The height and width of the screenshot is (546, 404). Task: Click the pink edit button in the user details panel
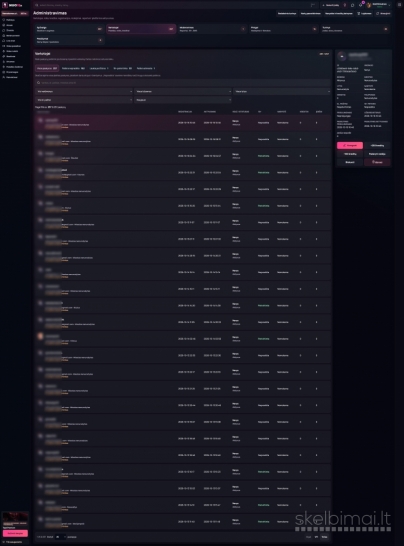click(350, 146)
